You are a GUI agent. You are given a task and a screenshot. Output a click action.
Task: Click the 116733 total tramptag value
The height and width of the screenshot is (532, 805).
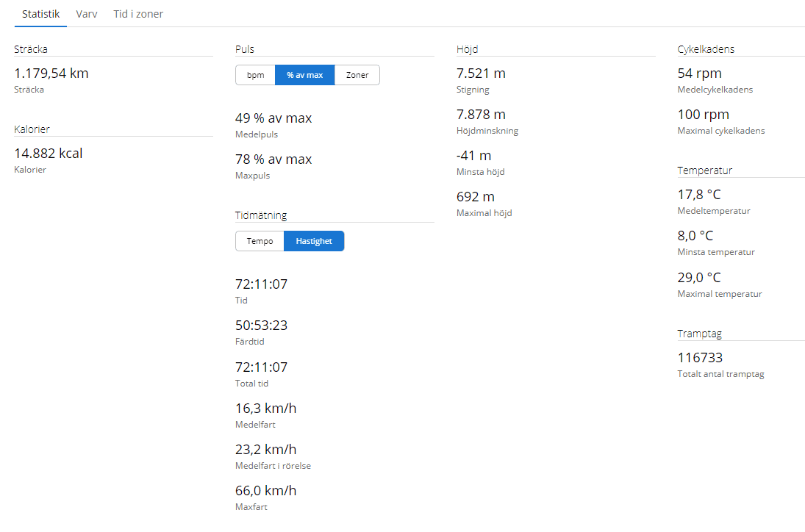click(x=700, y=358)
